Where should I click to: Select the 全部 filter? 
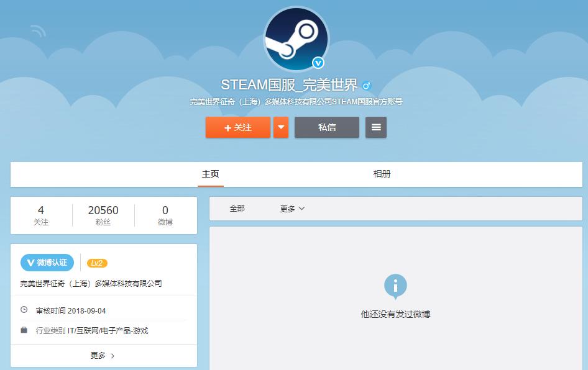[237, 209]
